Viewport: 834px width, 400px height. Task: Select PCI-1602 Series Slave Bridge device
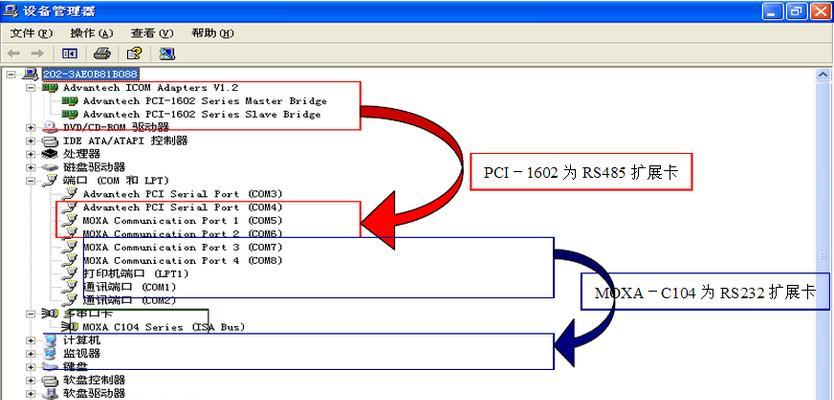pyautogui.click(x=202, y=114)
